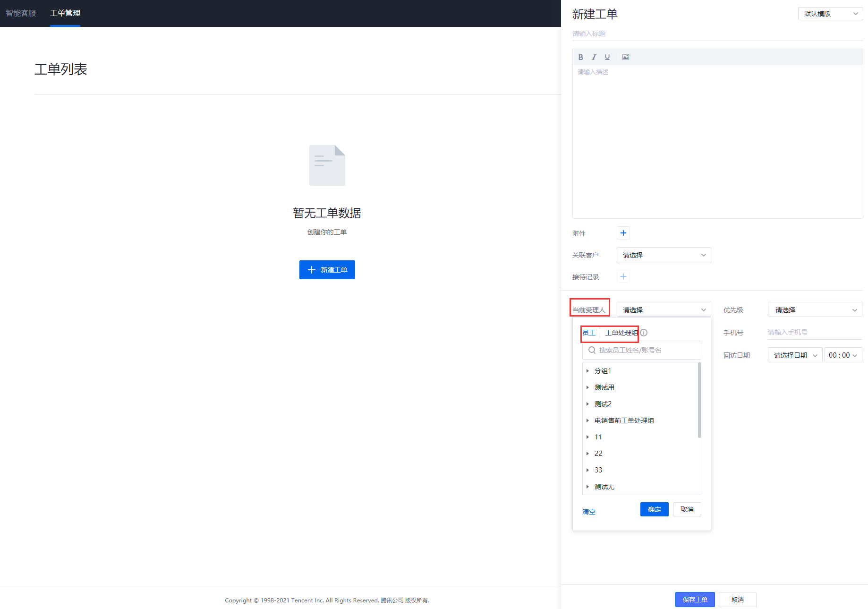Open the 当前受理人 dropdown
Screen dimensions: 868x609
point(664,310)
